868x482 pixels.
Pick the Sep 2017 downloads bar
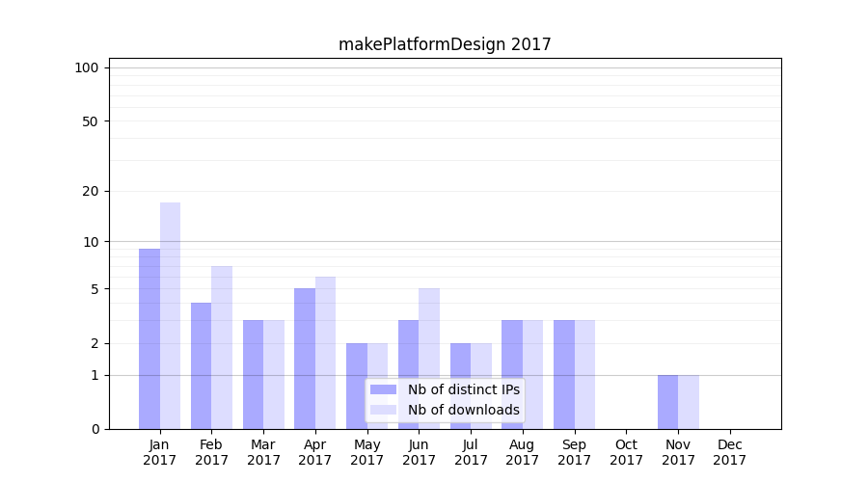pos(584,374)
